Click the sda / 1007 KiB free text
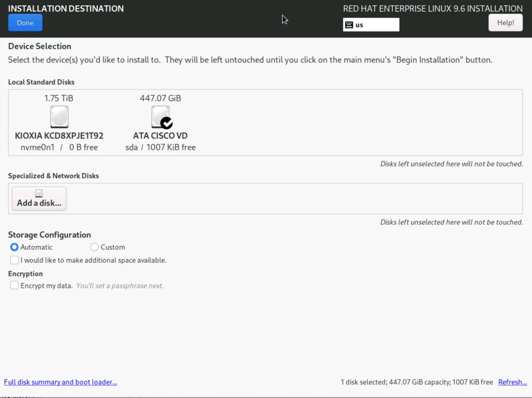 [160, 147]
